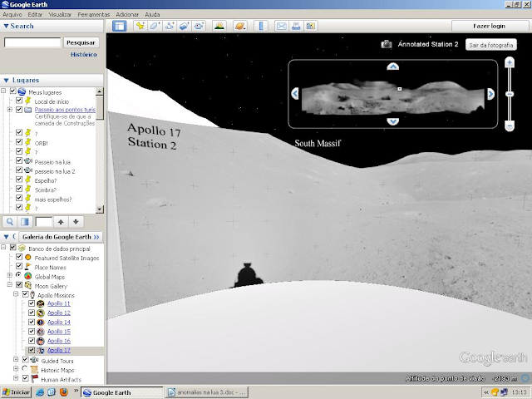Toggle Featured Satellite Images layer checkbox
The height and width of the screenshot is (399, 532).
tap(19, 257)
